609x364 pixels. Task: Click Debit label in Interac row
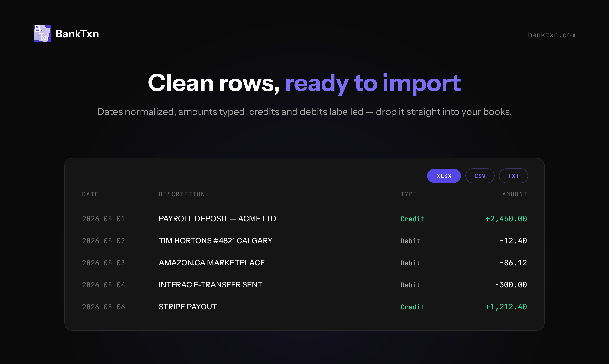410,285
